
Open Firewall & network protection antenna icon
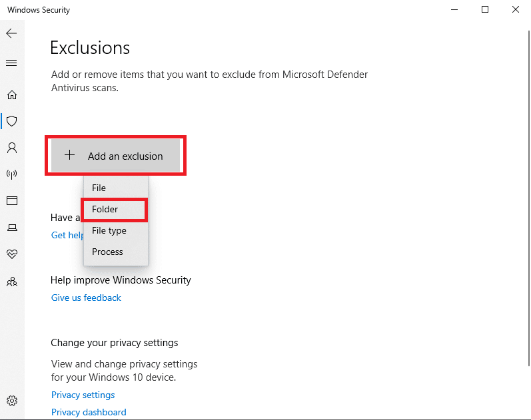pos(12,174)
